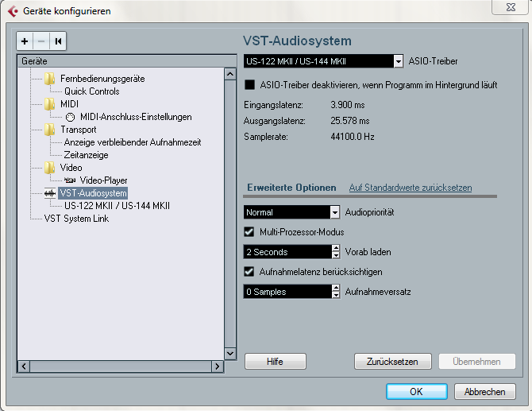Confirm with the OK button
The width and height of the screenshot is (532, 411).
click(416, 392)
